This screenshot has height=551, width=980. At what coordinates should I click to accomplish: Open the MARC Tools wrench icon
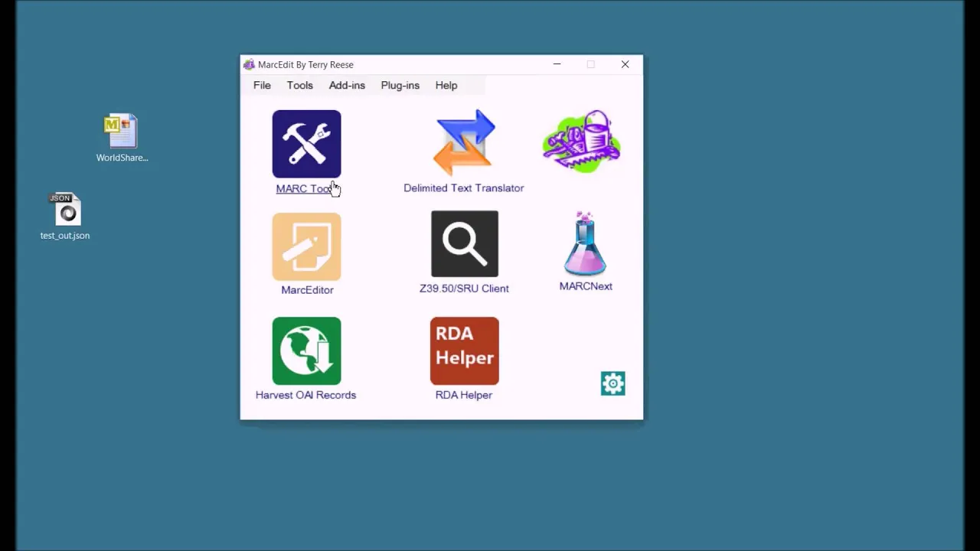pos(306,144)
